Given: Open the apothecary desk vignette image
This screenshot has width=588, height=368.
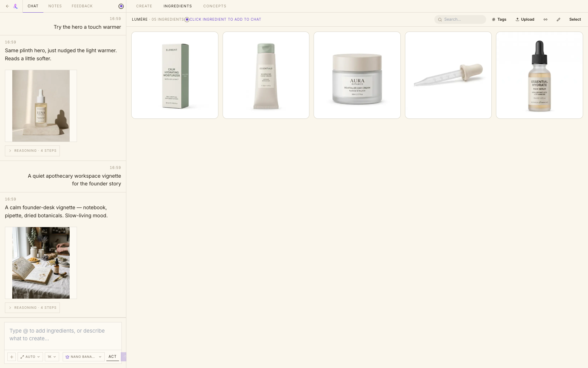Looking at the screenshot, I should pos(41,263).
